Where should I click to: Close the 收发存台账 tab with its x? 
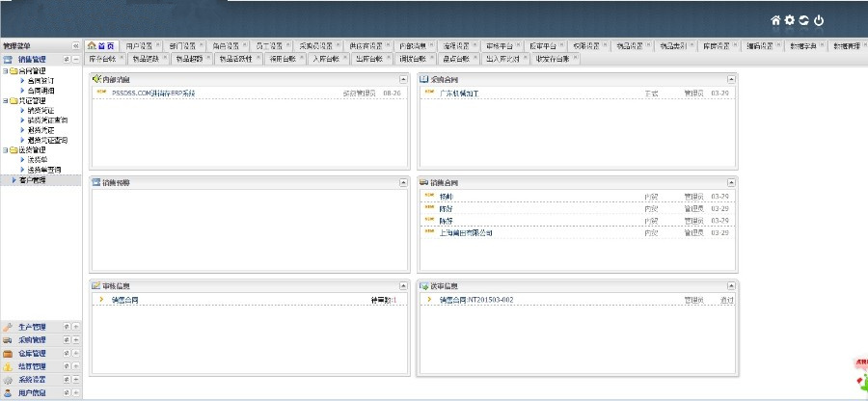coord(575,58)
